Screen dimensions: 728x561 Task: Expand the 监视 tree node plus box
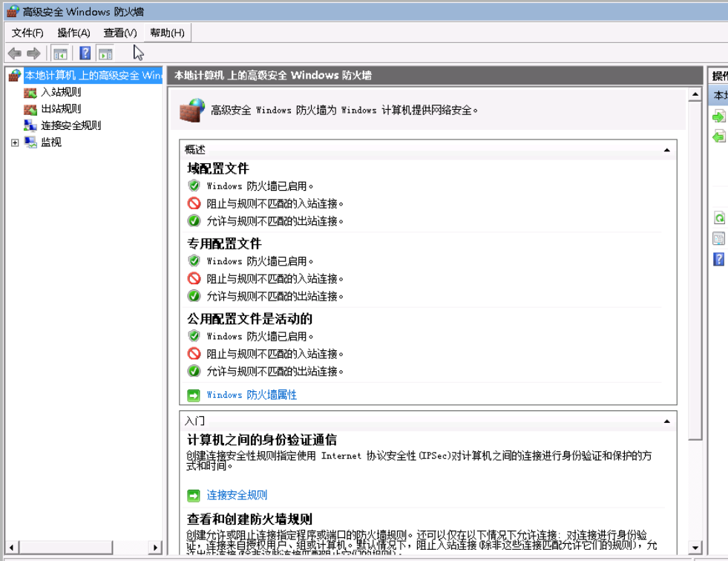coord(15,142)
